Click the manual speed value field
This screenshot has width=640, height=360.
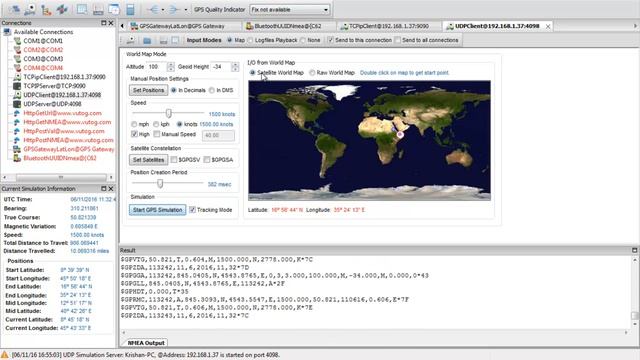pyautogui.click(x=218, y=135)
